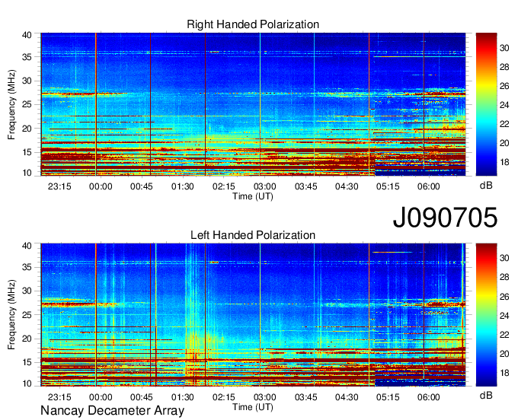Click the 01:30 time tick of Left Handed plot
This screenshot has width=518, height=420.
pyautogui.click(x=182, y=397)
